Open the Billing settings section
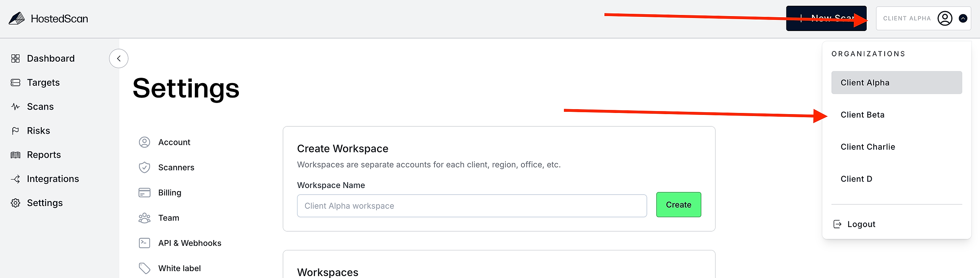 point(170,193)
